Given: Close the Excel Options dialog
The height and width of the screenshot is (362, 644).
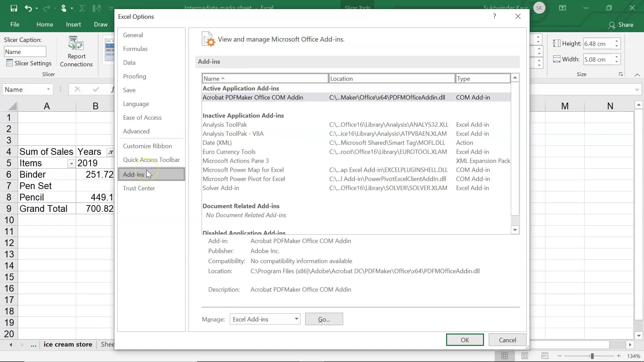Looking at the screenshot, I should click(518, 16).
